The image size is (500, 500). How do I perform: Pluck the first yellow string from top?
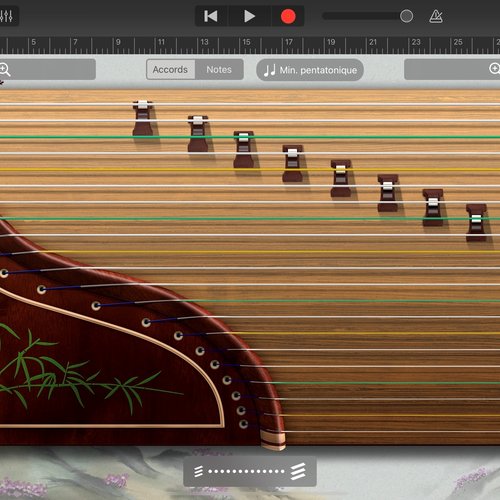[250, 169]
